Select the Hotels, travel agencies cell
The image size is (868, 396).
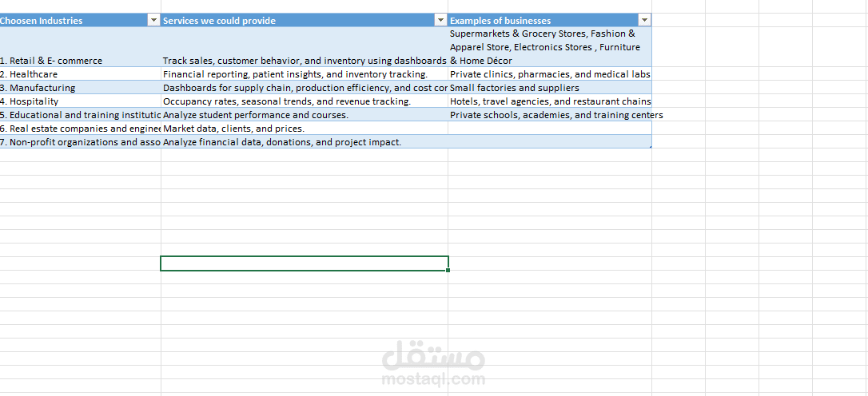pos(550,101)
